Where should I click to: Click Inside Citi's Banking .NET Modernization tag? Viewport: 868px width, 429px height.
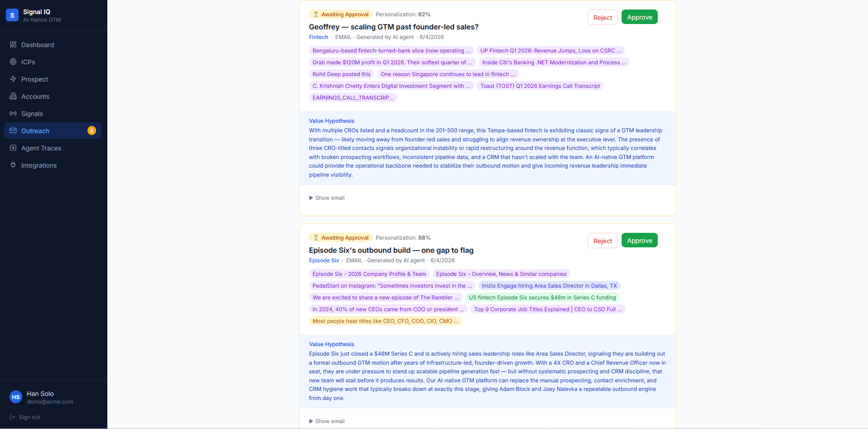554,62
